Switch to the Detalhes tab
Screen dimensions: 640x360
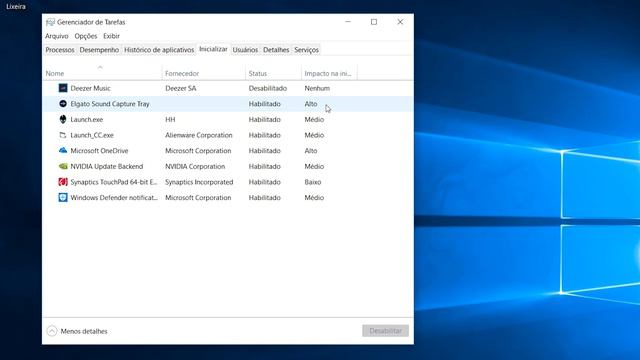pos(276,50)
